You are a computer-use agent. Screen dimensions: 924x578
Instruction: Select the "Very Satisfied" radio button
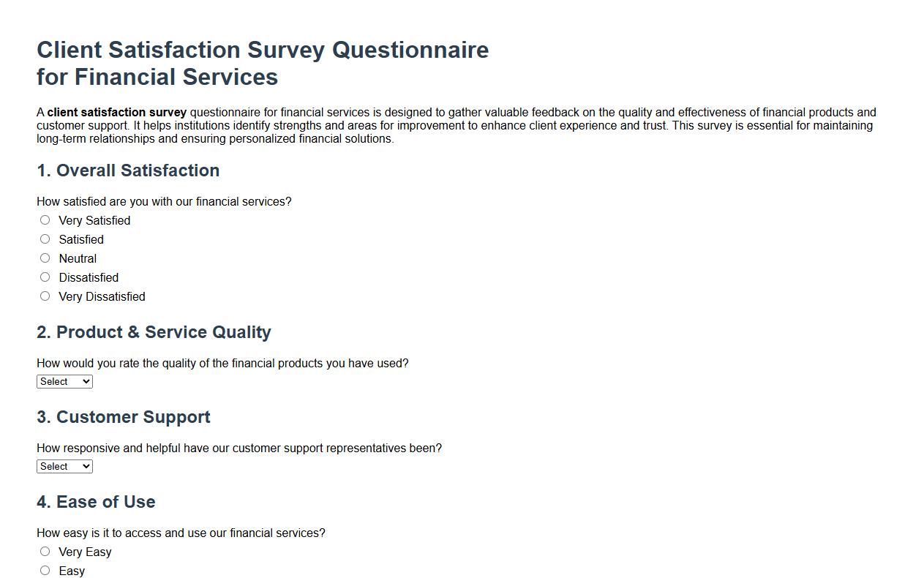click(45, 219)
